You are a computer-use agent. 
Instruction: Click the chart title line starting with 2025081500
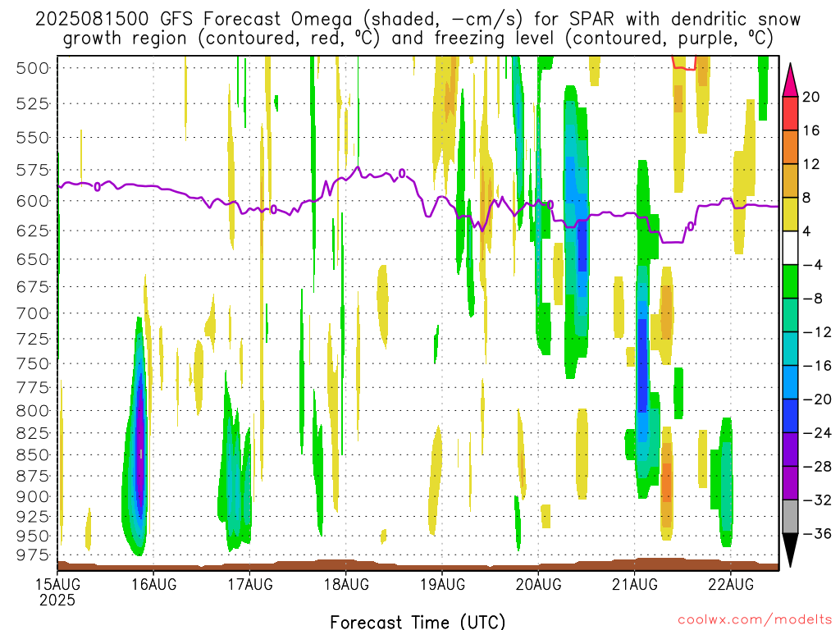pyautogui.click(x=418, y=20)
